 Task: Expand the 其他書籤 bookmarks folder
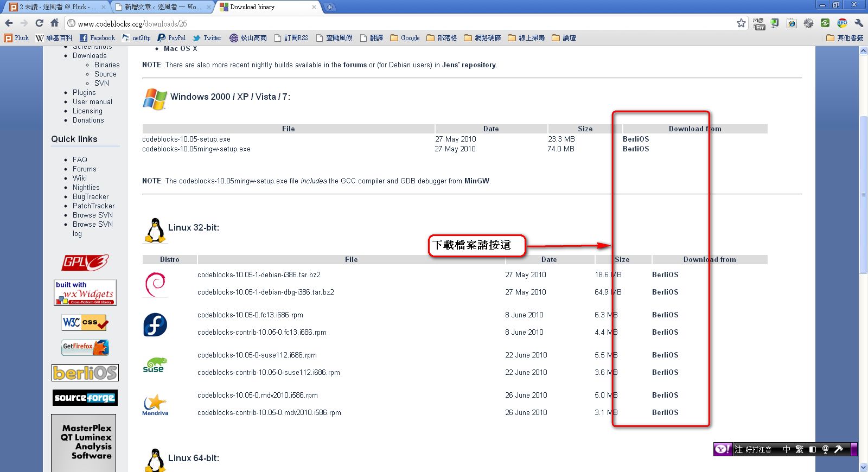pyautogui.click(x=845, y=37)
